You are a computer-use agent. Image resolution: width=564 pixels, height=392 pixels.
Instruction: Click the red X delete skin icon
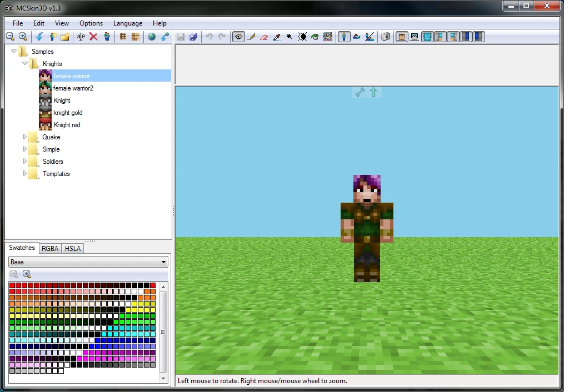pos(93,37)
